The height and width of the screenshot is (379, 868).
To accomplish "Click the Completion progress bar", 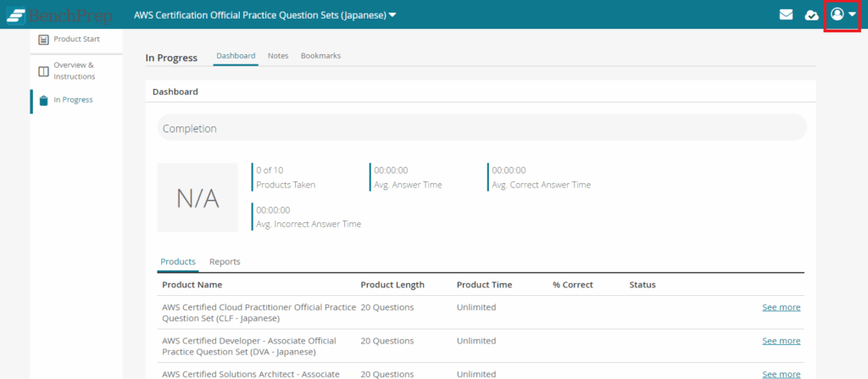I will point(481,128).
